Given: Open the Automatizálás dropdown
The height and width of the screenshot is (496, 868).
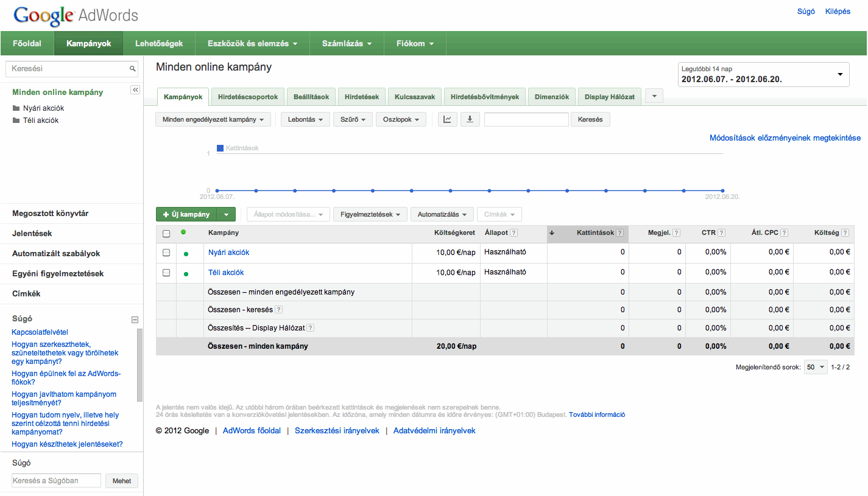Looking at the screenshot, I should point(442,214).
